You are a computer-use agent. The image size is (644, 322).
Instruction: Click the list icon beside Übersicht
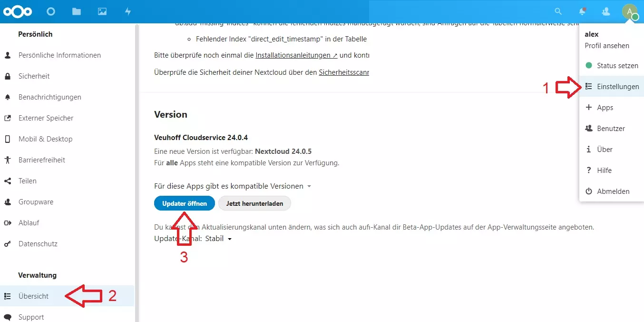tap(8, 296)
